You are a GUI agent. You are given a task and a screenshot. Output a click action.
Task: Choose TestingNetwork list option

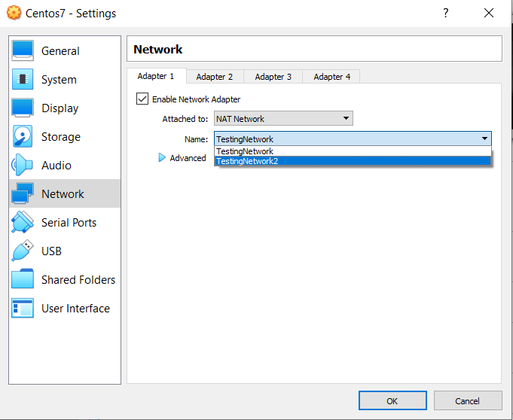[x=353, y=151]
